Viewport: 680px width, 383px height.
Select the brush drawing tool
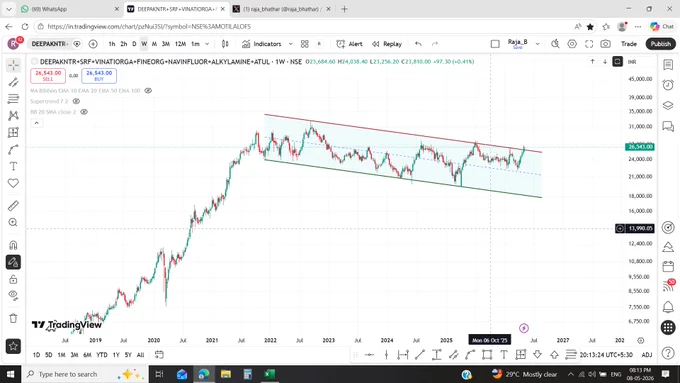(x=13, y=149)
